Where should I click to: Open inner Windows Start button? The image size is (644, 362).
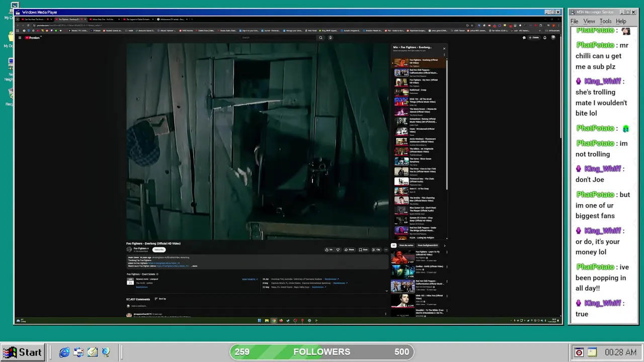(260, 321)
